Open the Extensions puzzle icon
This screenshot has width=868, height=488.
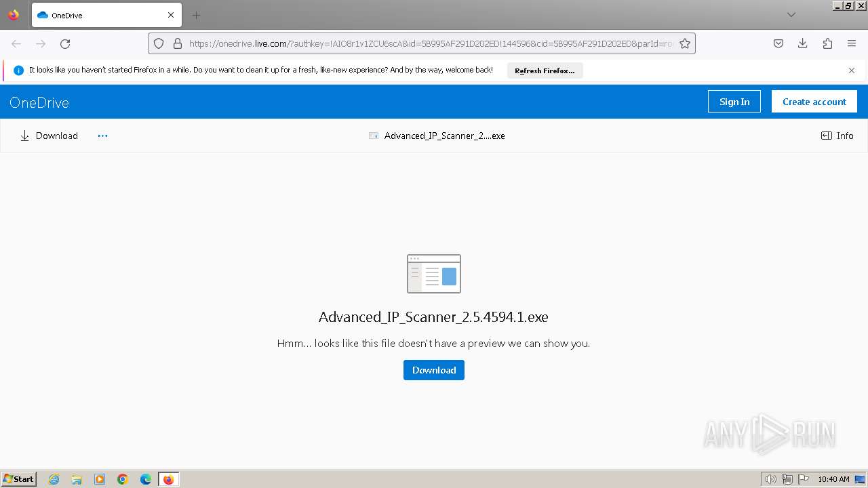(x=827, y=43)
